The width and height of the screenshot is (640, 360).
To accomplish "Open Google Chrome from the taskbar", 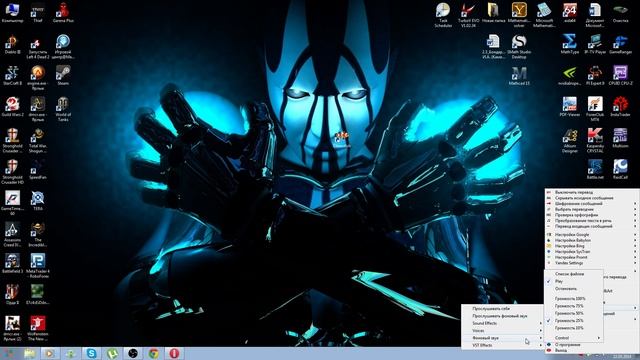I will click(154, 353).
